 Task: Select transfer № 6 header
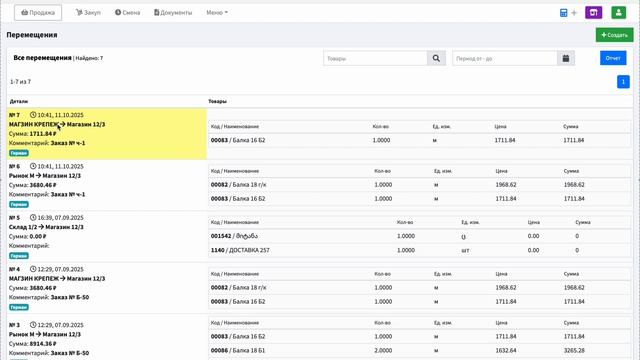coord(14,167)
